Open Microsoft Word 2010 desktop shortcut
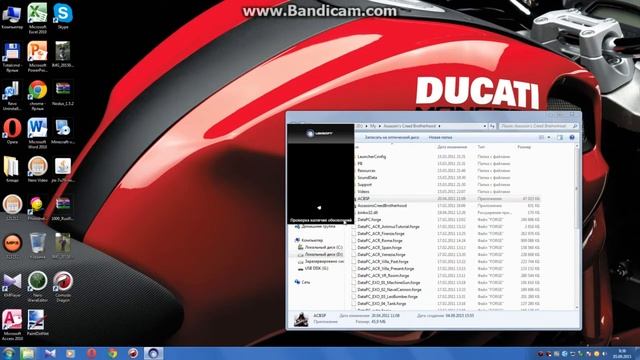 coord(37,132)
